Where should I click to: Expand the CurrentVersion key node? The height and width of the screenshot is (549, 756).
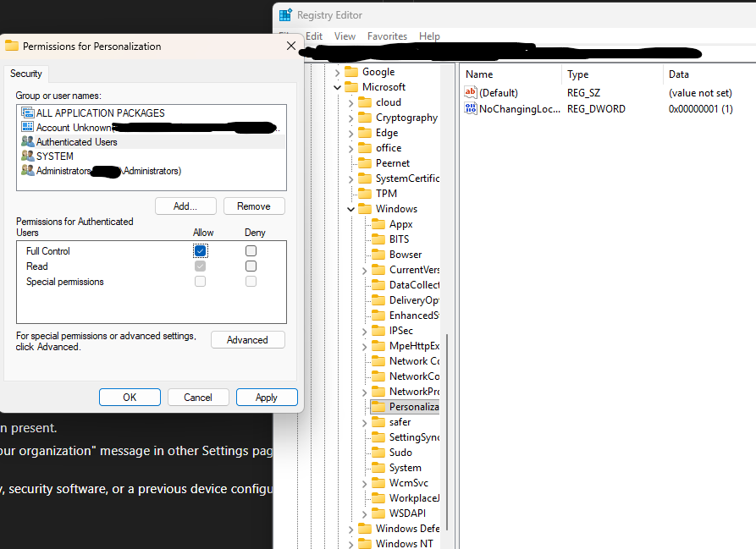pyautogui.click(x=364, y=272)
